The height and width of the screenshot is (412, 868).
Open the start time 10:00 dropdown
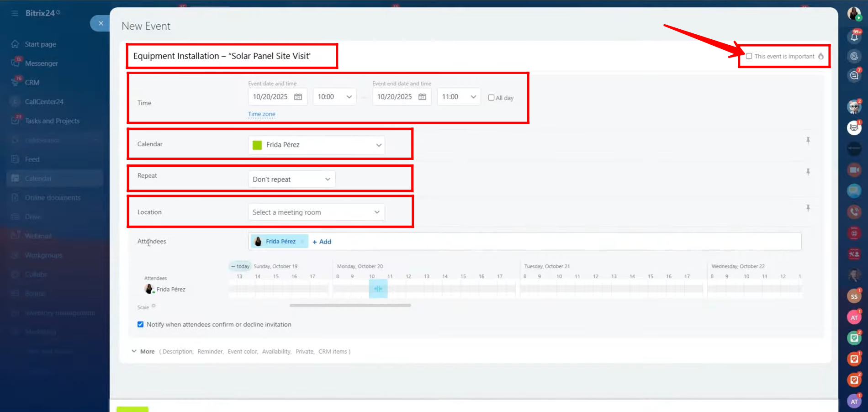click(334, 97)
